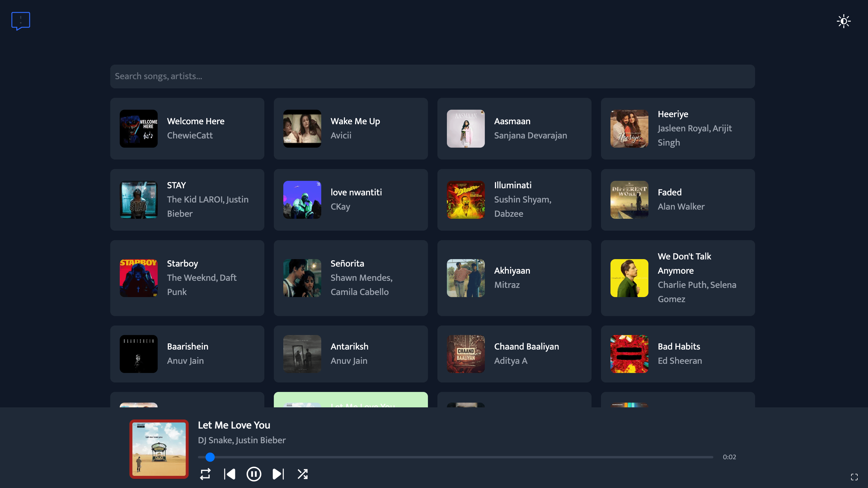Image resolution: width=868 pixels, height=488 pixels.
Task: Click the blue progress slider handle
Action: pyautogui.click(x=210, y=457)
